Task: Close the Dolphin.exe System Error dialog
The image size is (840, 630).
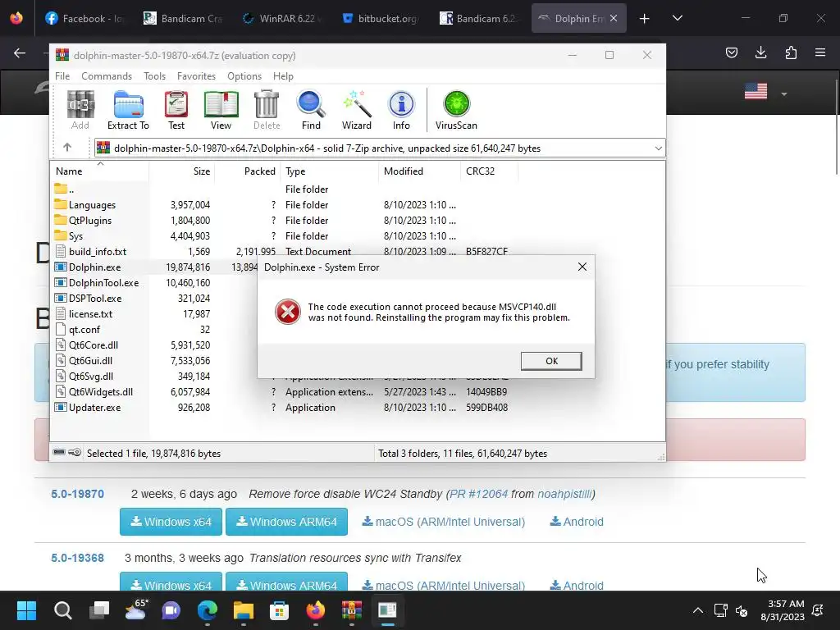Action: point(582,267)
